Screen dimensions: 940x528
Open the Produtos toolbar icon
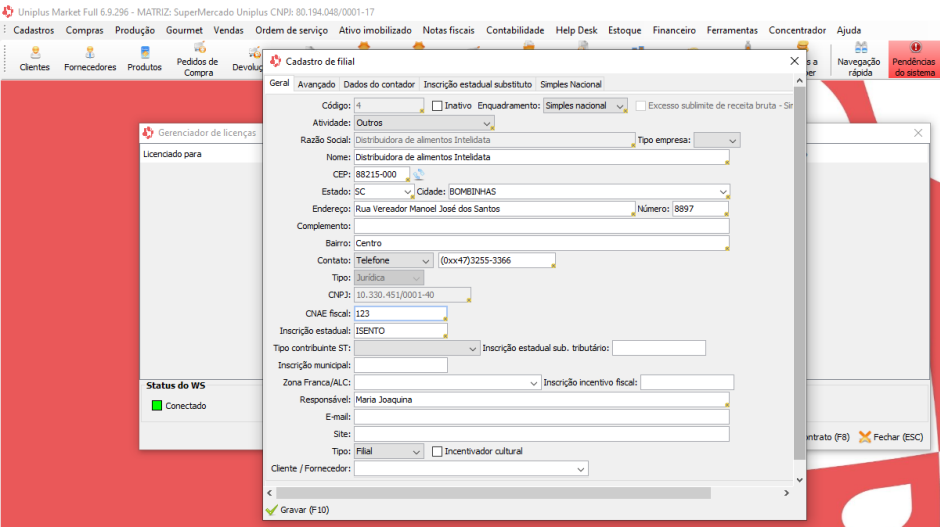(144, 59)
